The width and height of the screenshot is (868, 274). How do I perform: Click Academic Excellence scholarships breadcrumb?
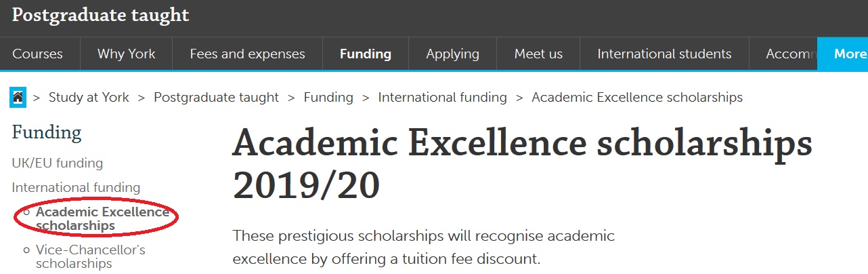[637, 98]
